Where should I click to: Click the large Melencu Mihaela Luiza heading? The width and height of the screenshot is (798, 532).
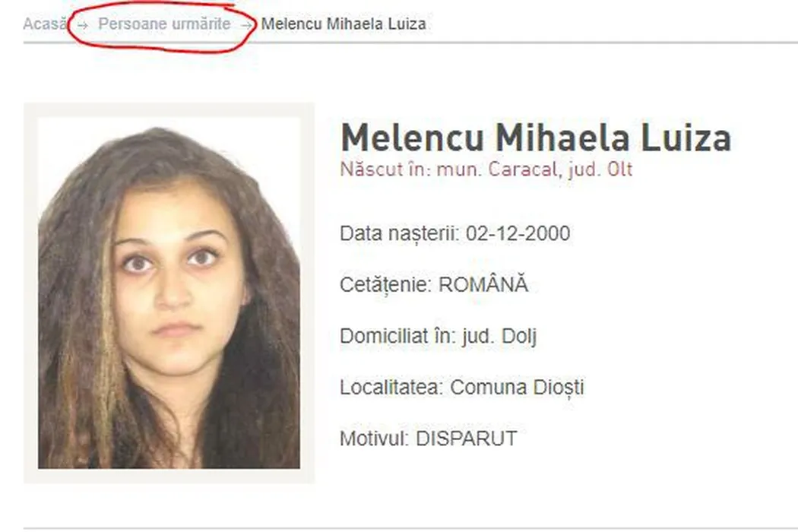tap(536, 138)
